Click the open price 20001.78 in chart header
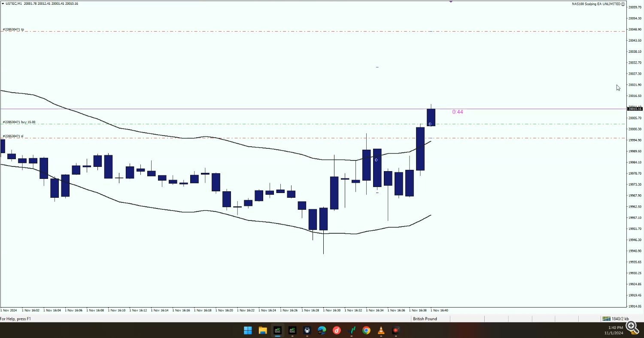This screenshot has width=644, height=338. click(x=30, y=3)
